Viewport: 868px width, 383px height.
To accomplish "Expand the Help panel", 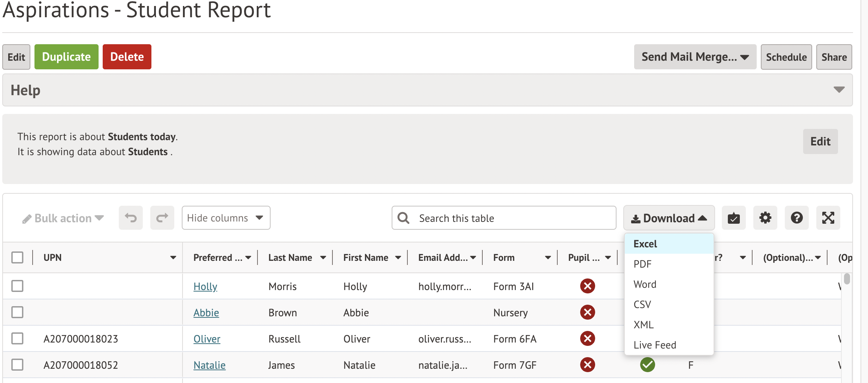I will (839, 90).
